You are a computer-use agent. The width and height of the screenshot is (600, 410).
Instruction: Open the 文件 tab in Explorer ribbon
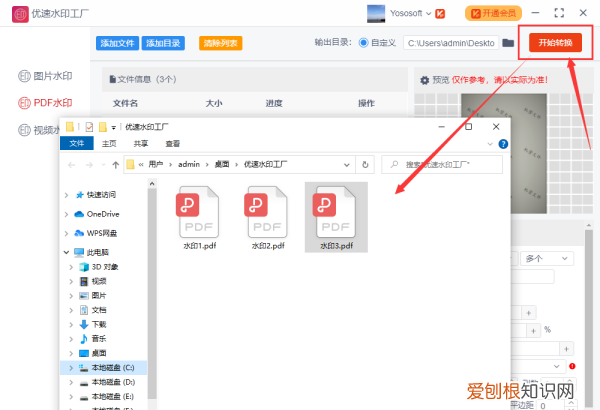point(77,144)
